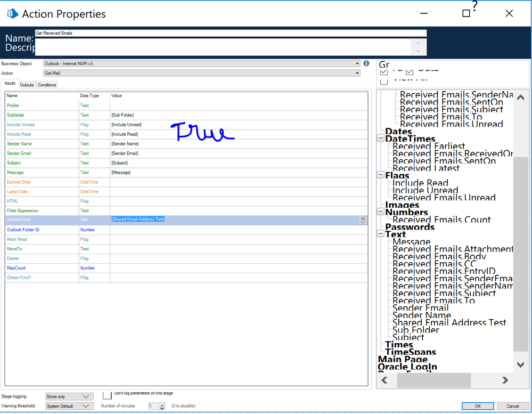Select Include Read in Flags tree
Screen dimensions: 532x414
point(420,183)
